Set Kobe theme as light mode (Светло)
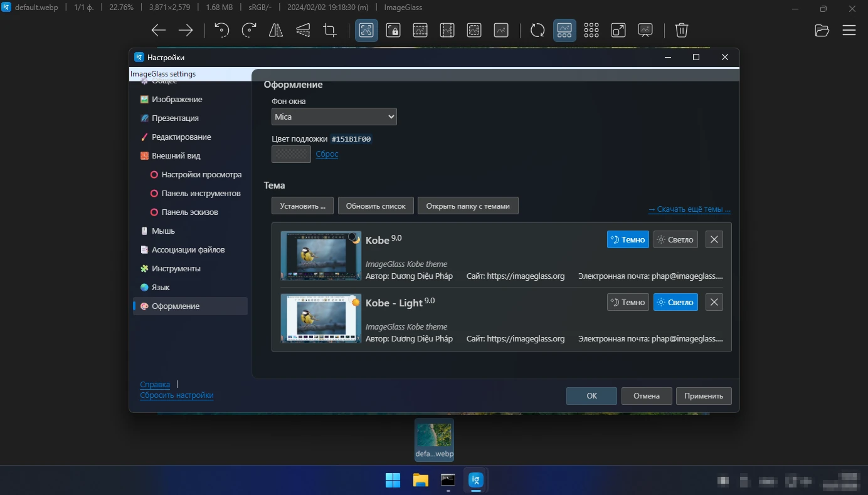The width and height of the screenshot is (868, 495). [x=675, y=239]
